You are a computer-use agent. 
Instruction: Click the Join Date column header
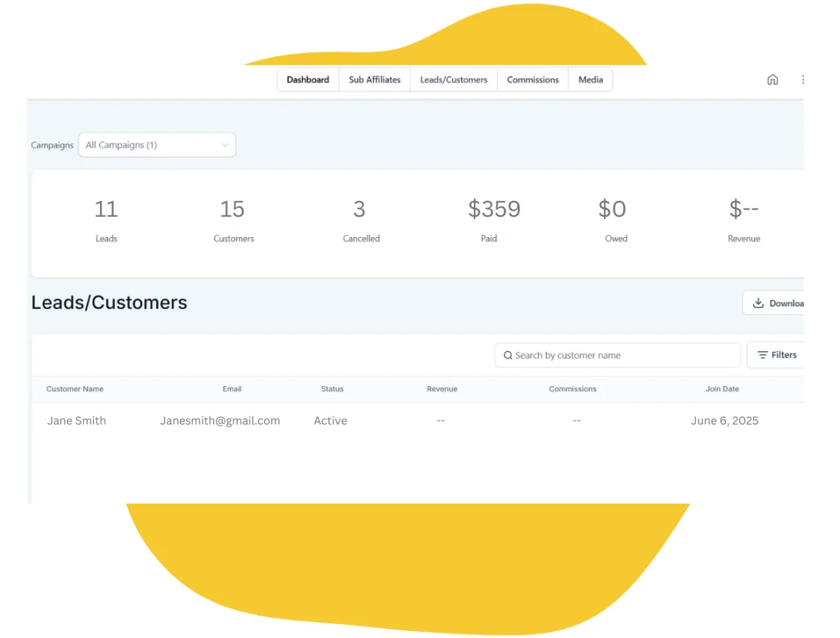coord(722,389)
